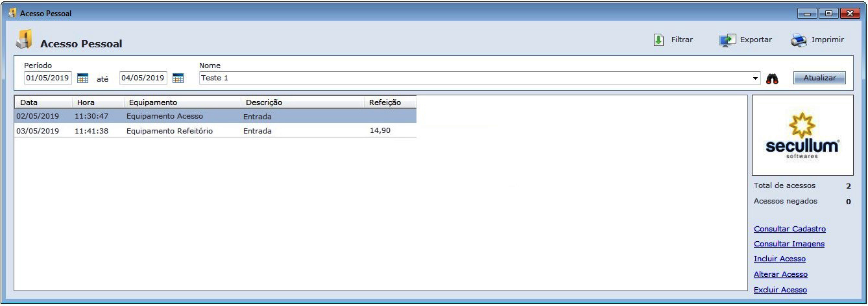Open the Consultar Imagens link
Image resolution: width=868 pixels, height=306 pixels.
click(789, 244)
